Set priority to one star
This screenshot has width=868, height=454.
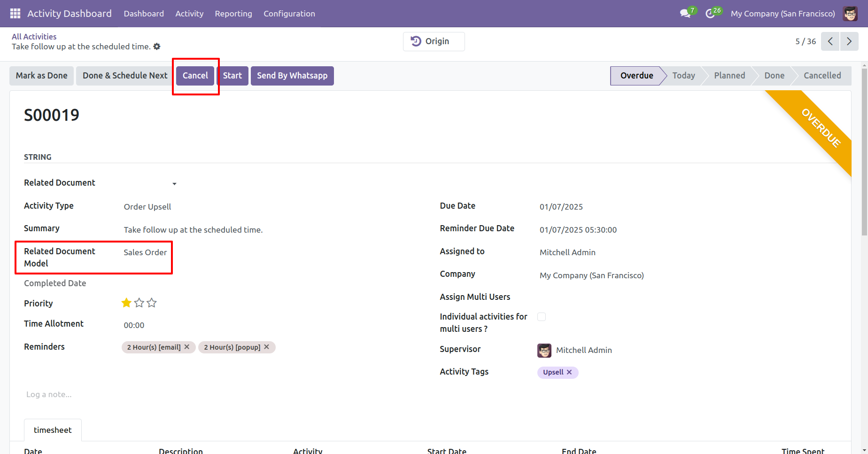[x=126, y=303]
